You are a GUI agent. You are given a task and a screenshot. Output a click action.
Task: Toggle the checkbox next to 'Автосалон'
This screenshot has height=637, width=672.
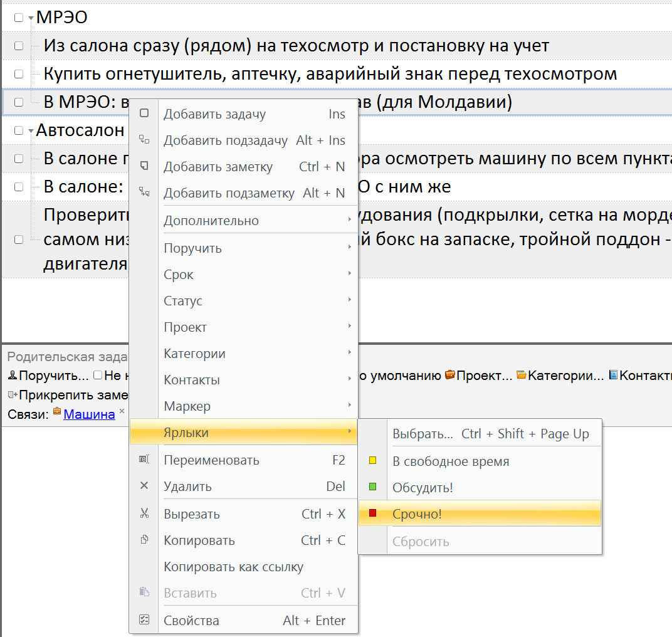tap(19, 130)
